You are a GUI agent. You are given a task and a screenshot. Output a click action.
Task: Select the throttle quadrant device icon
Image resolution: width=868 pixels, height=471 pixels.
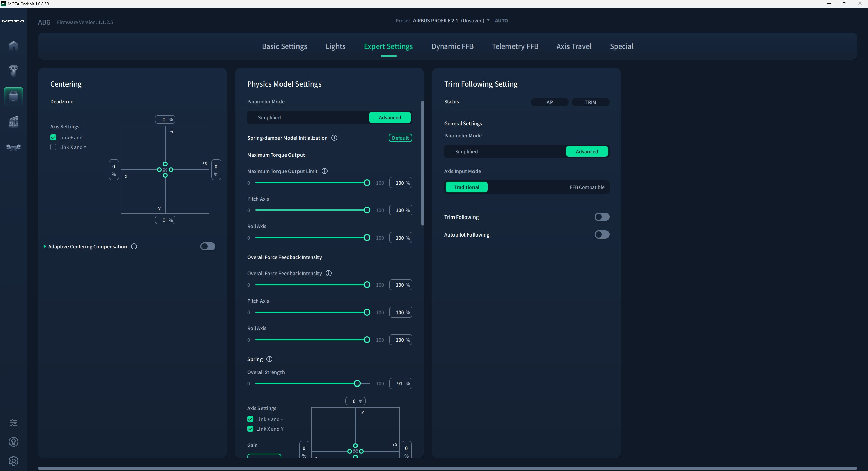[x=14, y=121]
